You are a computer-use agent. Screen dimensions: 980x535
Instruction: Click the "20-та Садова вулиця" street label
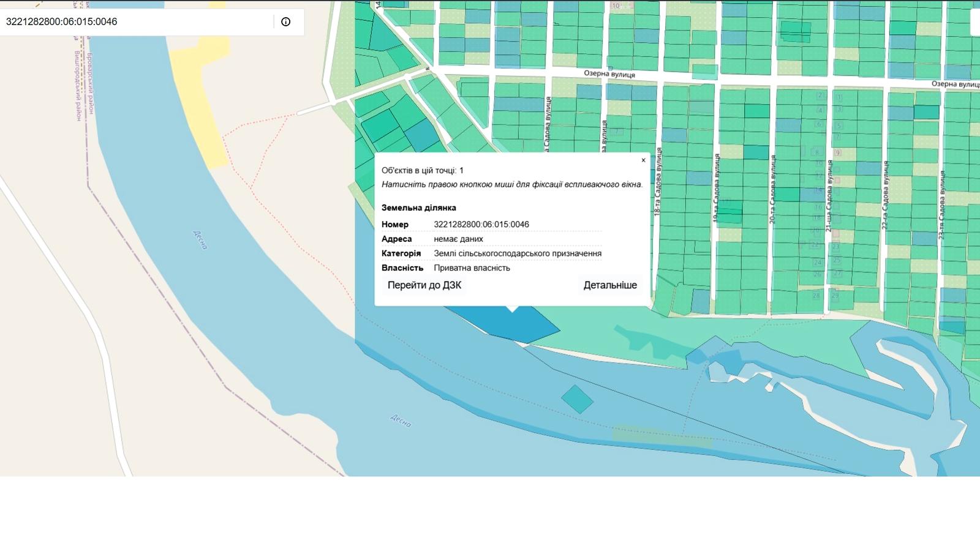[773, 189]
